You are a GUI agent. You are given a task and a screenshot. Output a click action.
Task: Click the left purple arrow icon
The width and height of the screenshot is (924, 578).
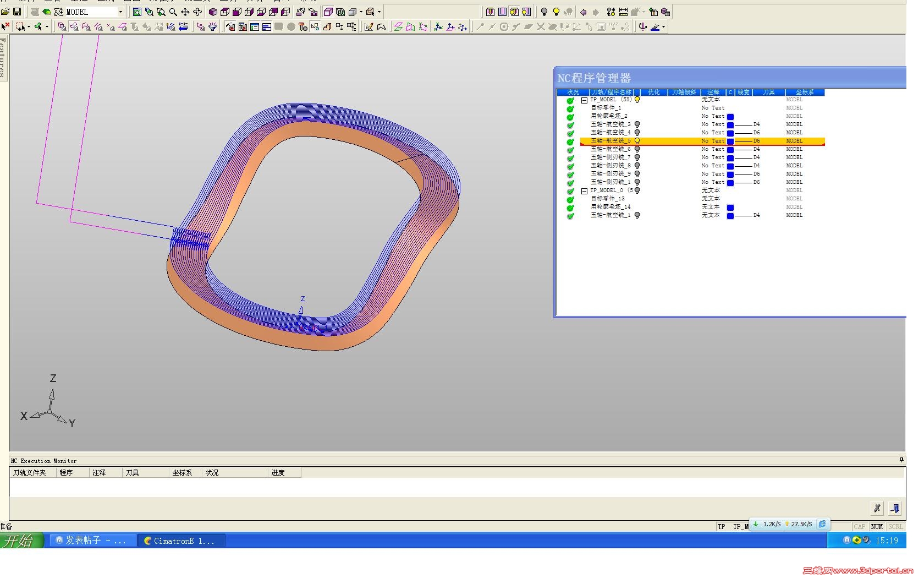(584, 12)
